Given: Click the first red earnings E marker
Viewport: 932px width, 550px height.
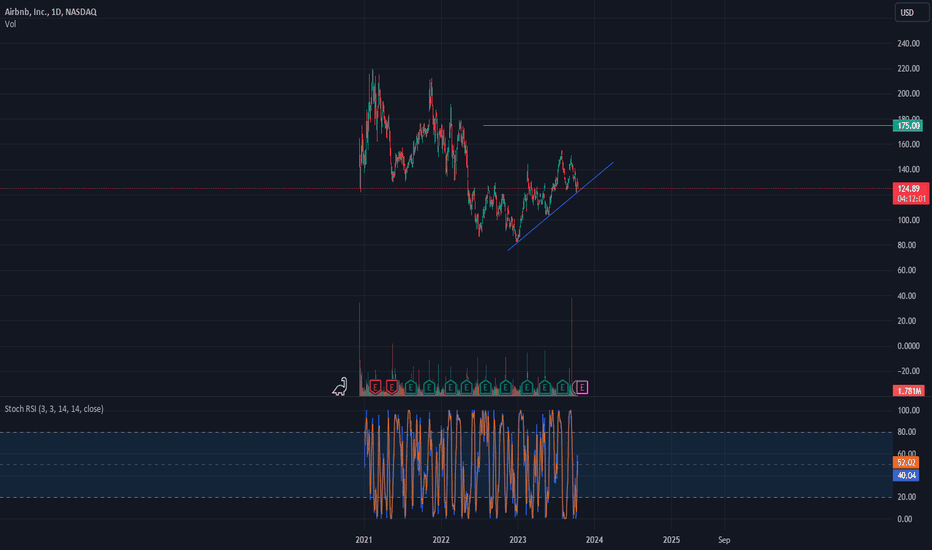Looking at the screenshot, I should tap(375, 388).
